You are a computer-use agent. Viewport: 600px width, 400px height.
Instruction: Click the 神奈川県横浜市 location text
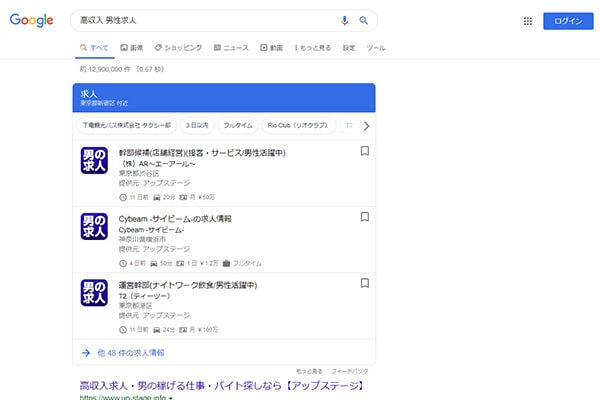coord(142,239)
